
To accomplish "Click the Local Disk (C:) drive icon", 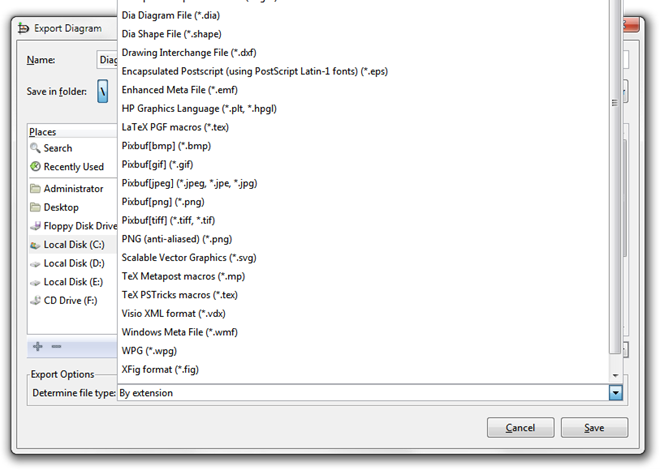I will 35,245.
